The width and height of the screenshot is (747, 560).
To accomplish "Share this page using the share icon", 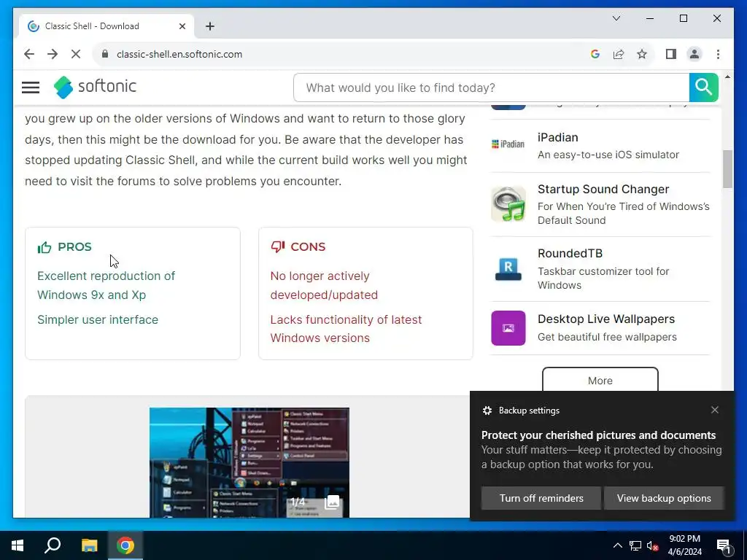I will pyautogui.click(x=619, y=54).
